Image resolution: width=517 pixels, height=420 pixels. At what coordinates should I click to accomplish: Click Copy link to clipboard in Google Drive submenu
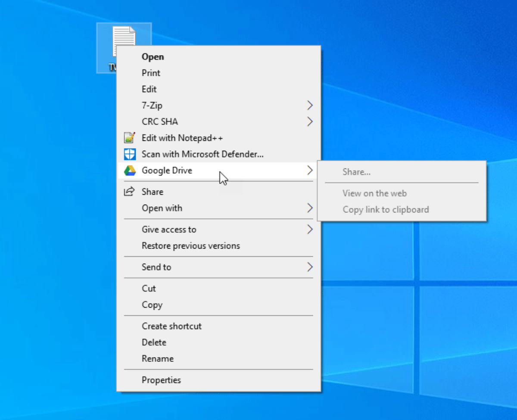point(386,209)
